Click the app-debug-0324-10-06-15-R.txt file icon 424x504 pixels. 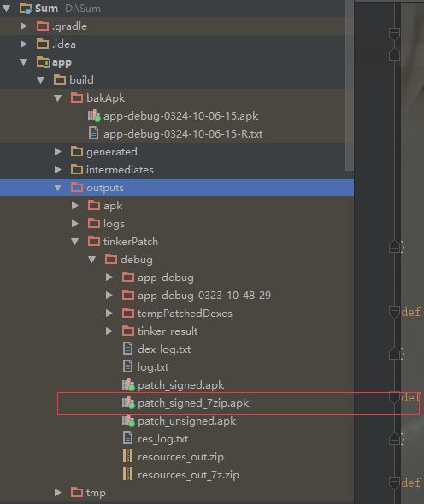coord(94,133)
